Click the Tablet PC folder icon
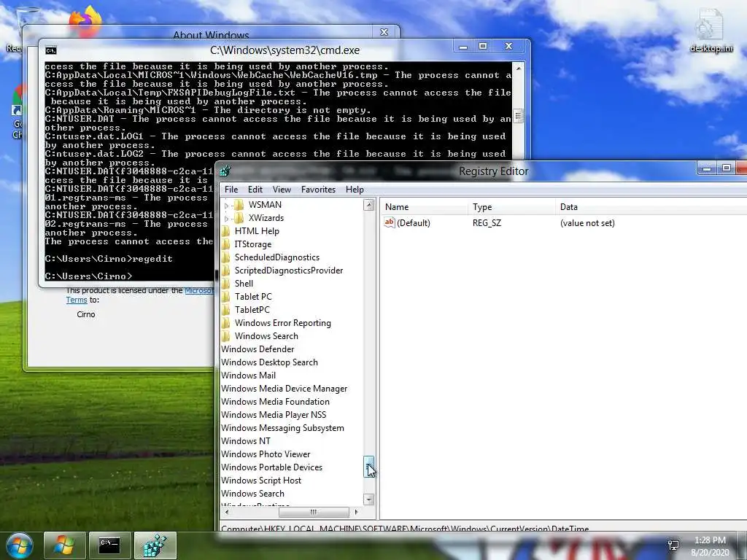This screenshot has width=747, height=560. [x=225, y=297]
